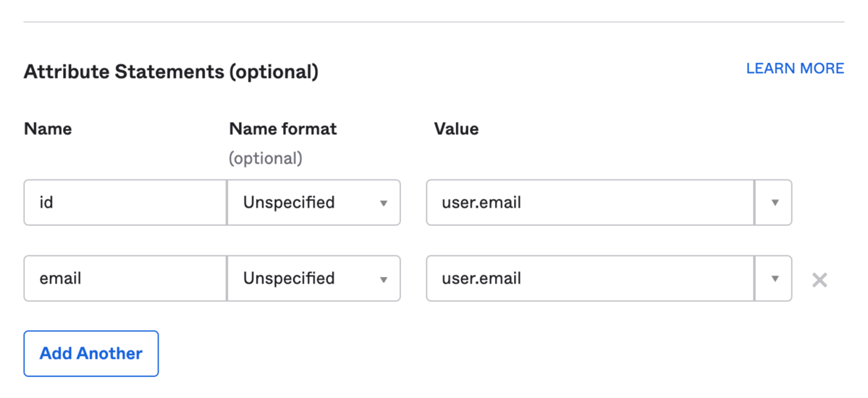Click the arrow icon in email's Name format select
868x398 pixels.
pyautogui.click(x=384, y=279)
